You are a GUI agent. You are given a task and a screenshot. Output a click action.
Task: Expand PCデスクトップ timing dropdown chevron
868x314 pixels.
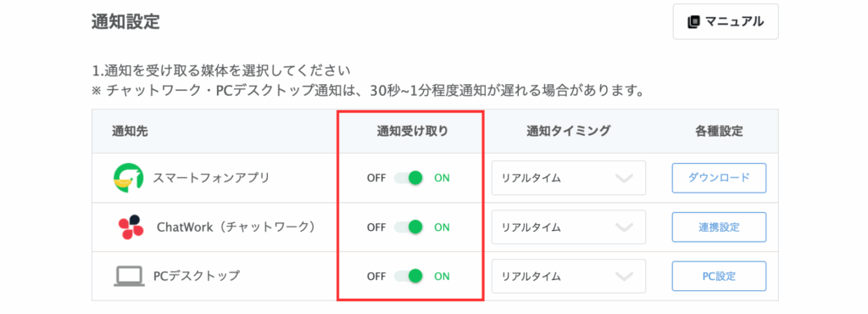(624, 276)
